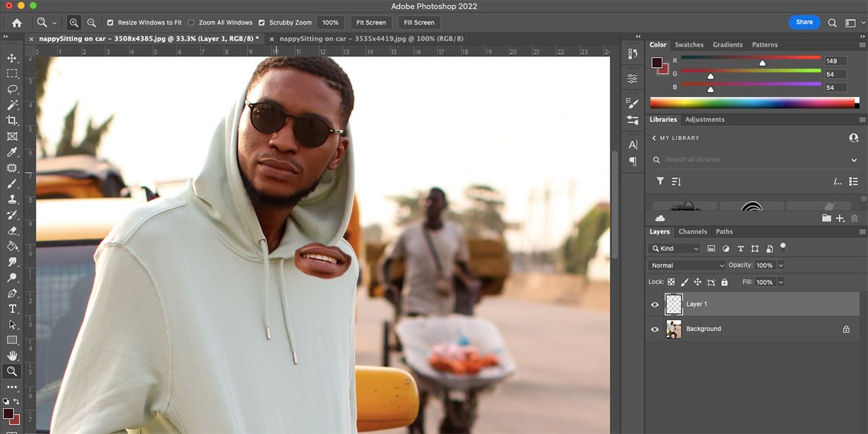Click the color spectrum ramp bar

point(752,103)
